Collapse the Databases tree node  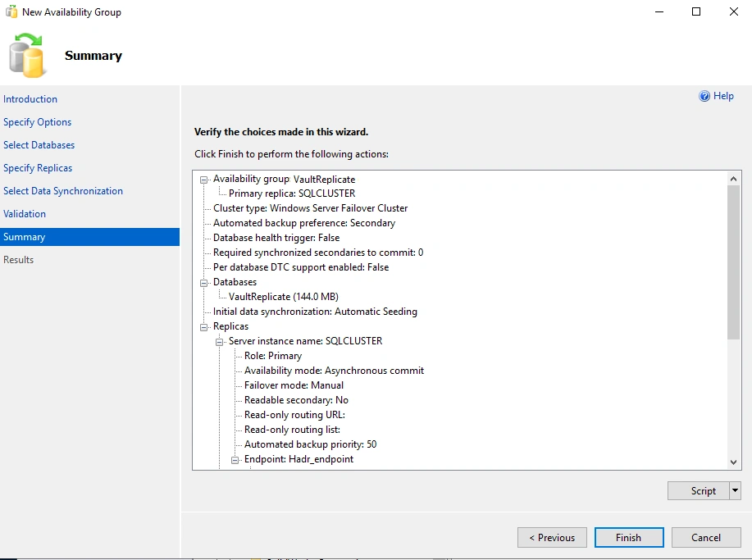tap(204, 282)
